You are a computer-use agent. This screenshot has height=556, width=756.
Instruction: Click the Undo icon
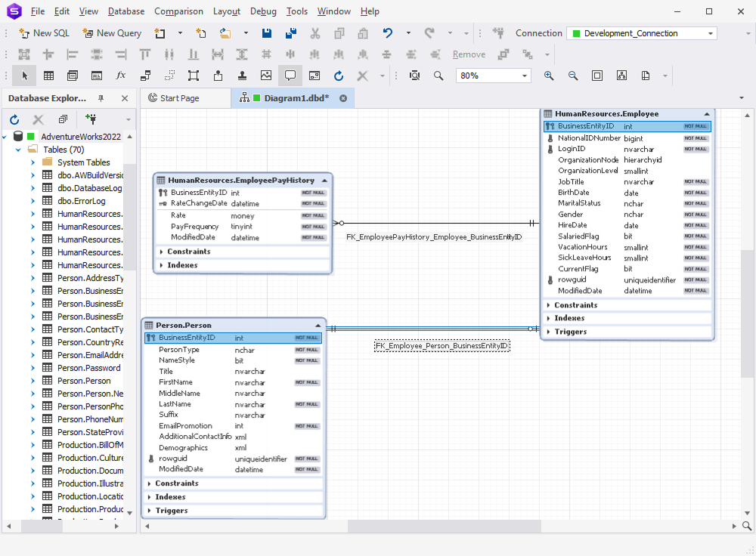(387, 33)
